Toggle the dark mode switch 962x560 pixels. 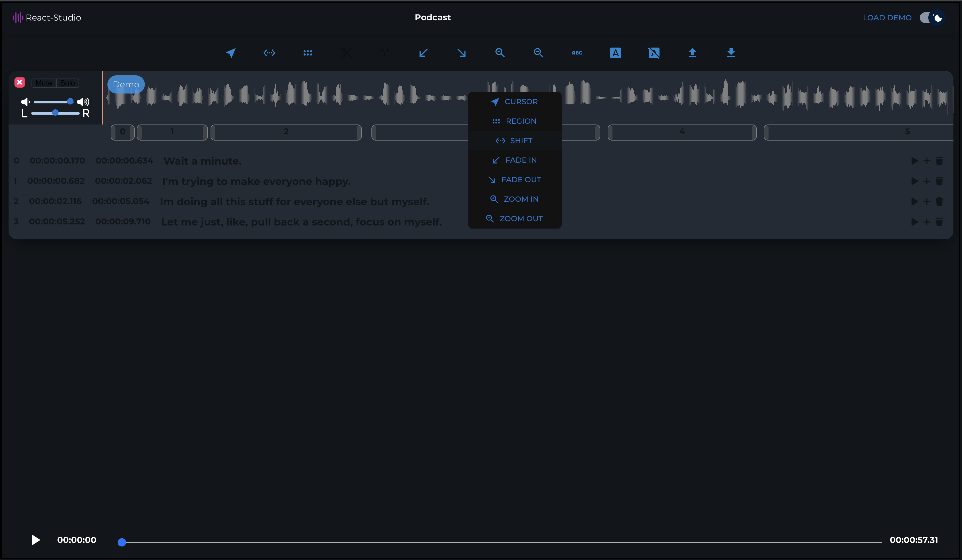pos(932,18)
